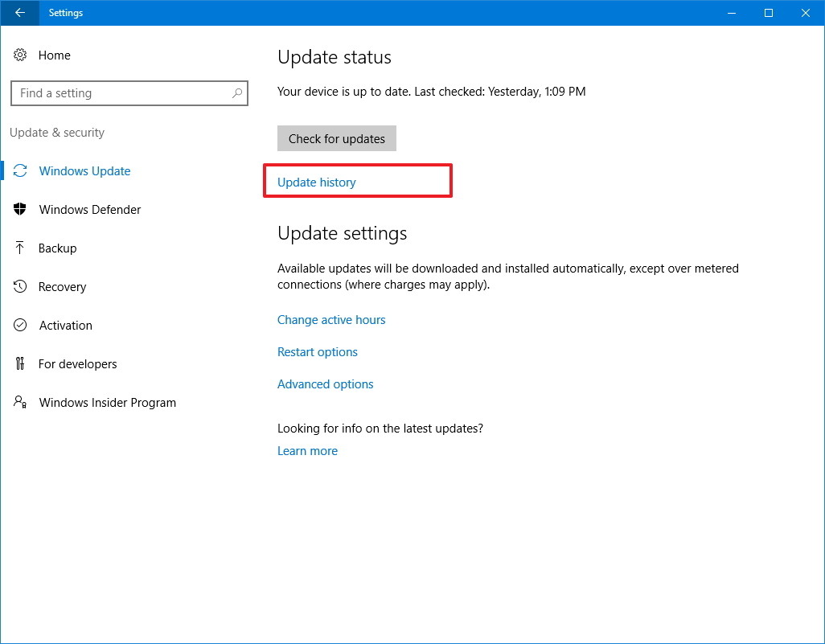This screenshot has height=644, width=825.
Task: Click the Settings title bar label
Action: (x=65, y=13)
